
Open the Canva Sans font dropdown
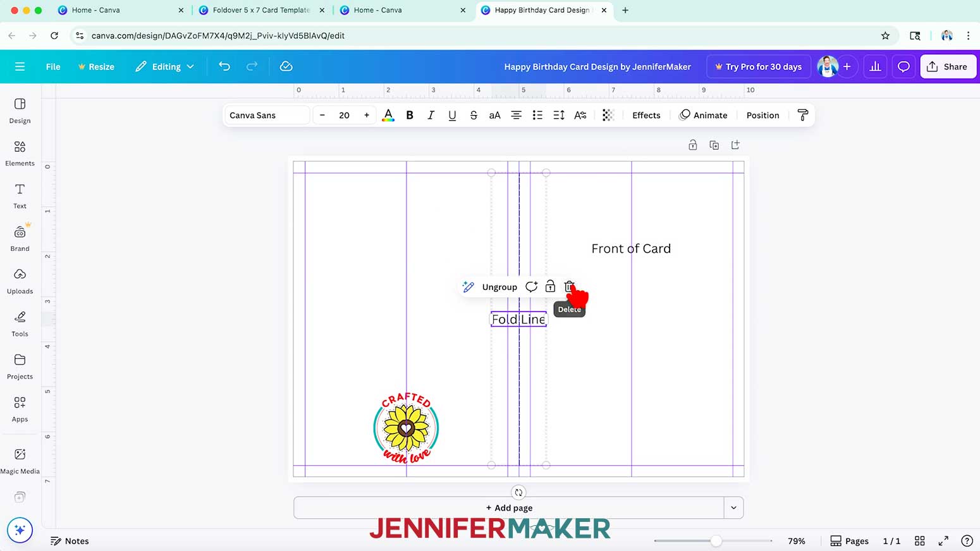pyautogui.click(x=267, y=115)
